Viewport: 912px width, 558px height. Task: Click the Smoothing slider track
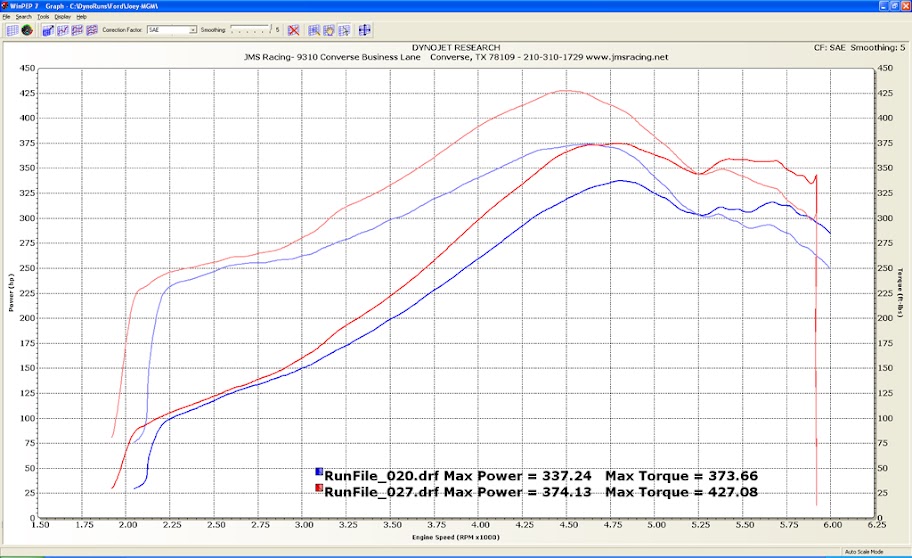pyautogui.click(x=251, y=29)
